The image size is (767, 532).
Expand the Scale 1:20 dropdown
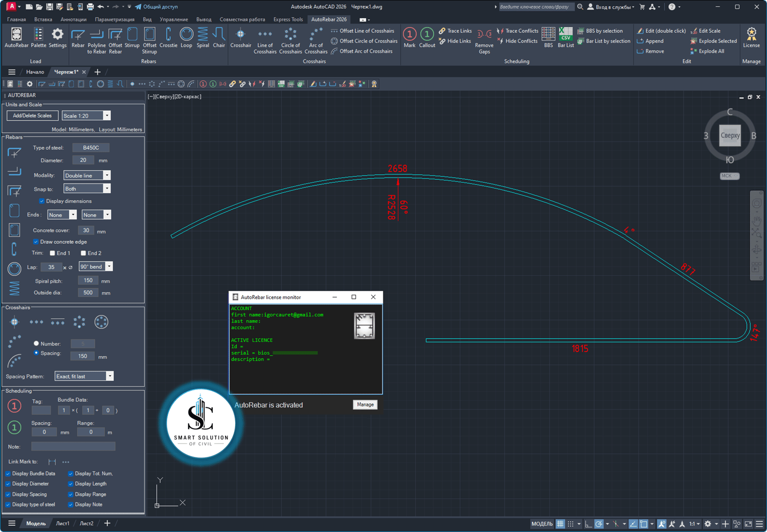86,116
